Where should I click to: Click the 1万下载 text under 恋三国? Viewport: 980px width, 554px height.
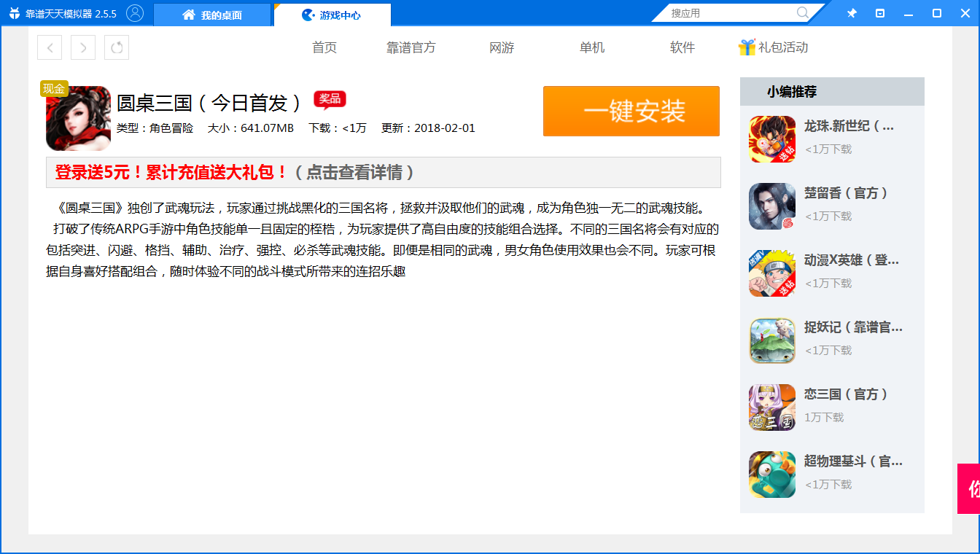coord(824,418)
